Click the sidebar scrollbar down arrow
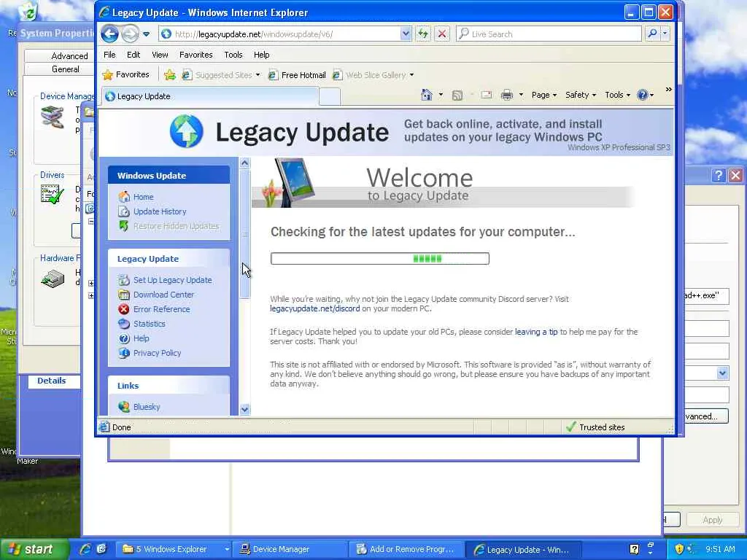Image resolution: width=747 pixels, height=560 pixels. click(x=244, y=409)
